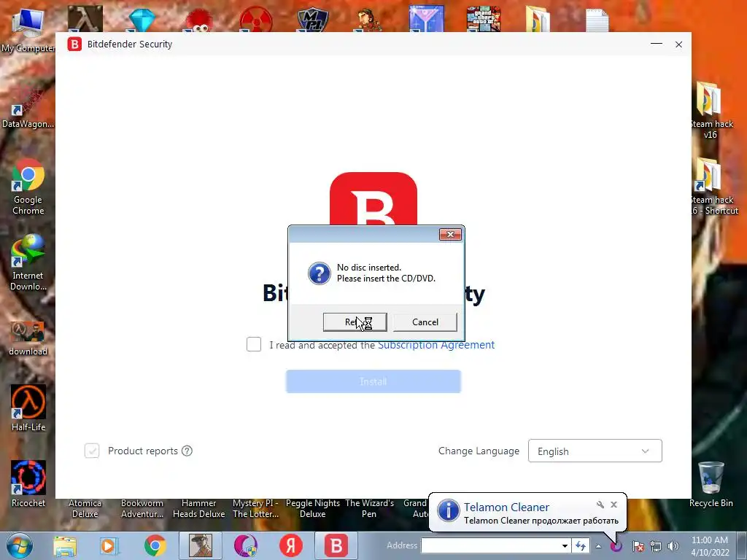Switch to the hat character taskbar app
The width and height of the screenshot is (747, 560).
tap(201, 545)
